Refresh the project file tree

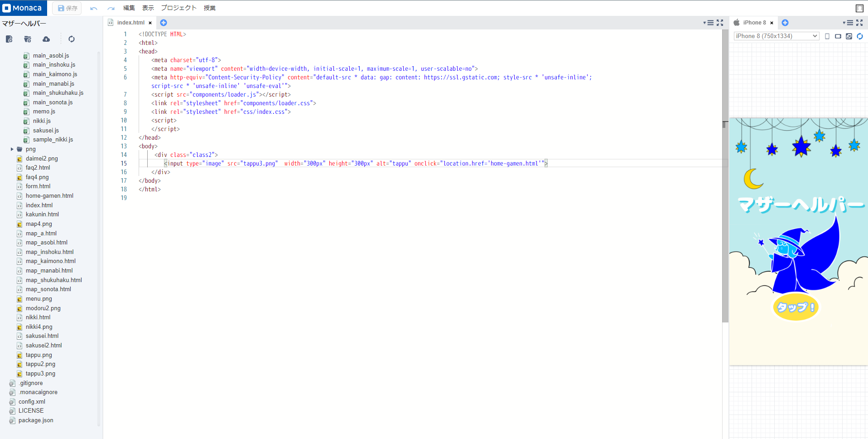coord(72,39)
